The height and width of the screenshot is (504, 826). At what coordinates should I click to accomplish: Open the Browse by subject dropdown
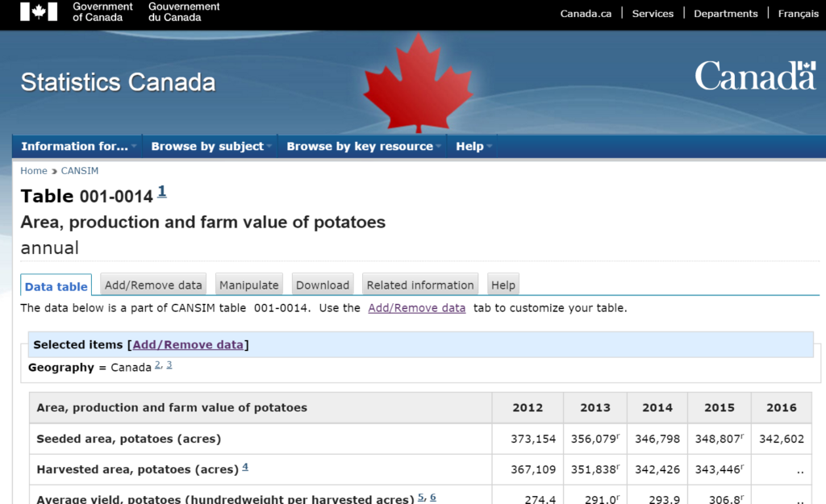tap(210, 146)
